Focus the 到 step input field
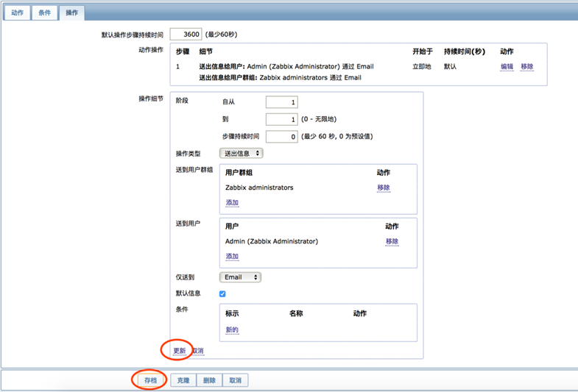Screen dimensions: 578x392 click(281, 119)
